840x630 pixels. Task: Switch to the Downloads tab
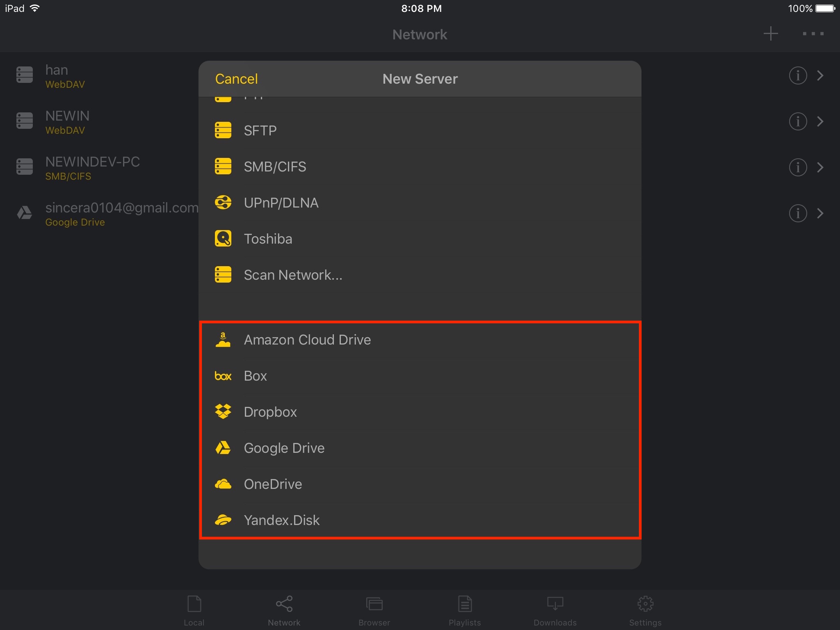555,611
